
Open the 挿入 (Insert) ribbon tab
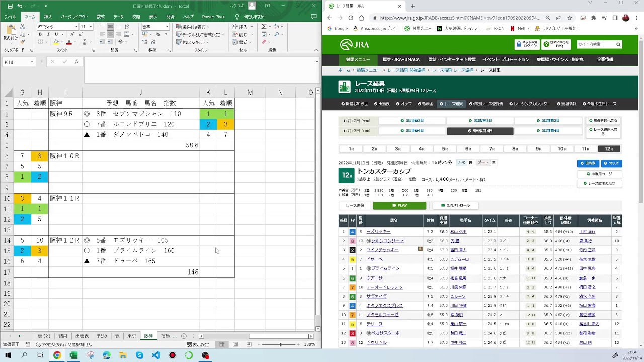click(48, 17)
